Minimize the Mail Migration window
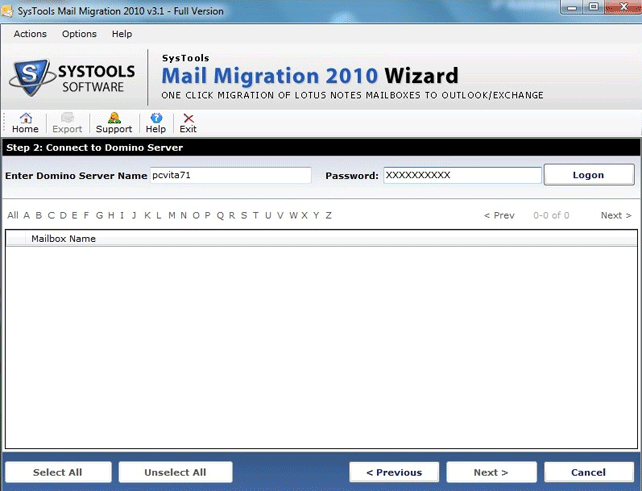The image size is (642, 491). click(572, 7)
